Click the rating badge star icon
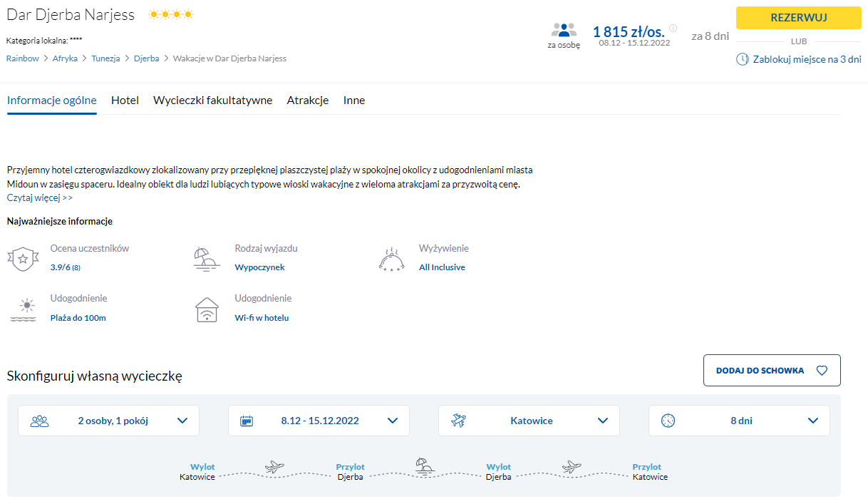The height and width of the screenshot is (499, 868). pos(23,259)
